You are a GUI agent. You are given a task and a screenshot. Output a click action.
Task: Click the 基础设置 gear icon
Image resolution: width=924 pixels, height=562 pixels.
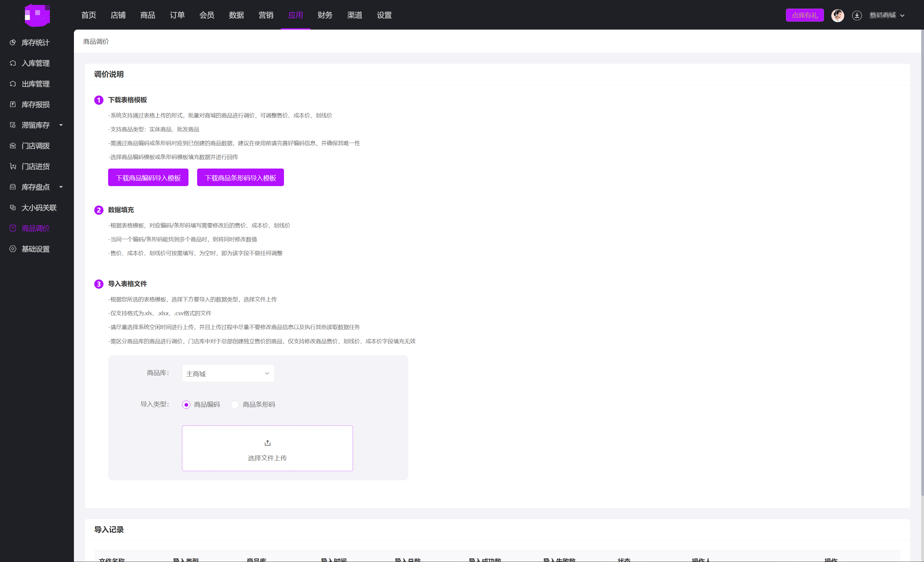coord(13,249)
